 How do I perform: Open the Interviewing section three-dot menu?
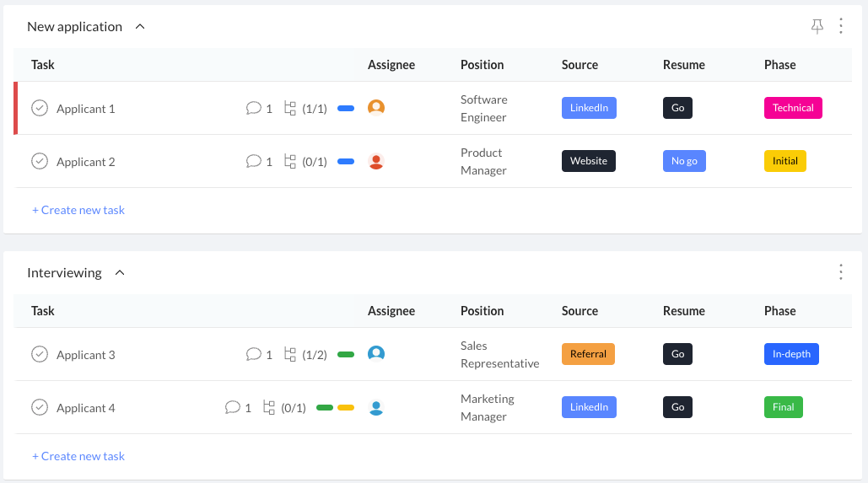840,272
